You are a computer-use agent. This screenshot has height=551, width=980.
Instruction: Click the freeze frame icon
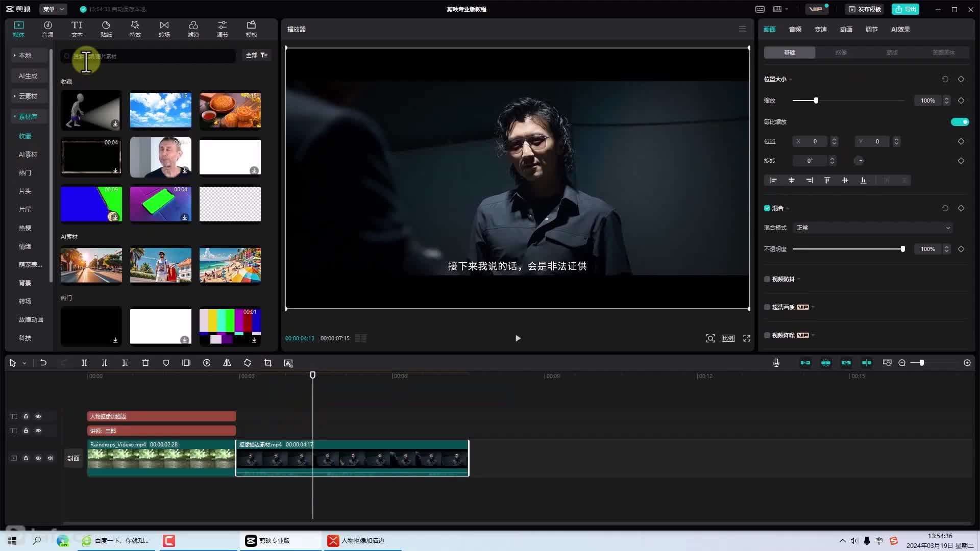click(x=186, y=363)
